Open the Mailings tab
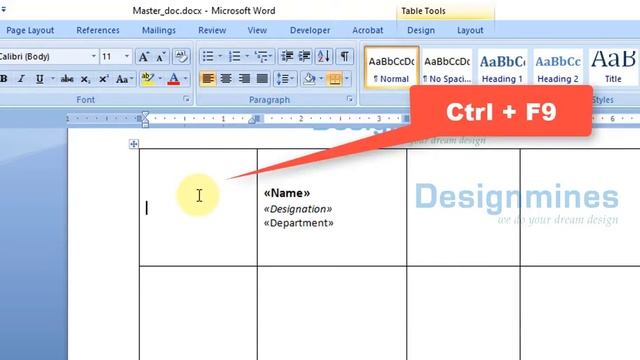 (x=159, y=30)
